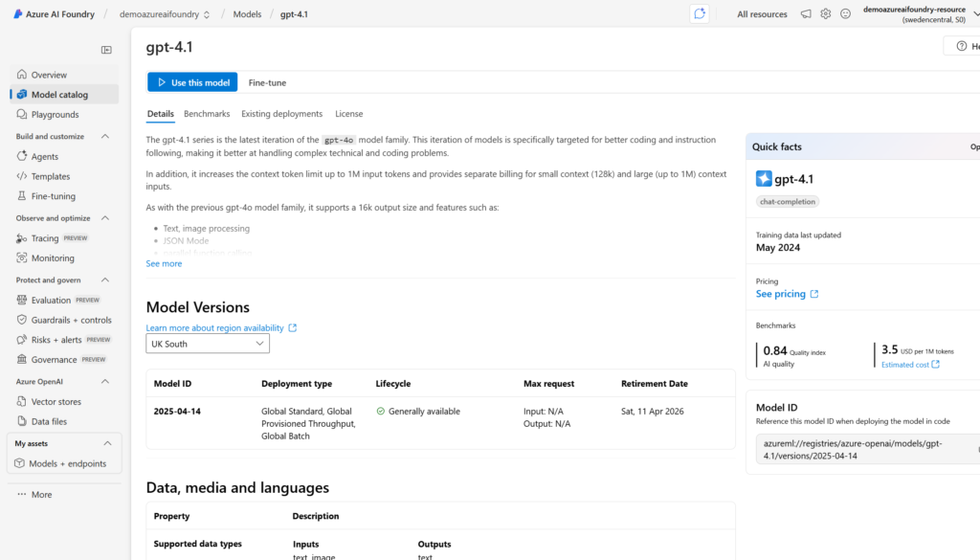This screenshot has width=980, height=560.
Task: Collapse the Azure OpenAI section
Action: pos(105,381)
